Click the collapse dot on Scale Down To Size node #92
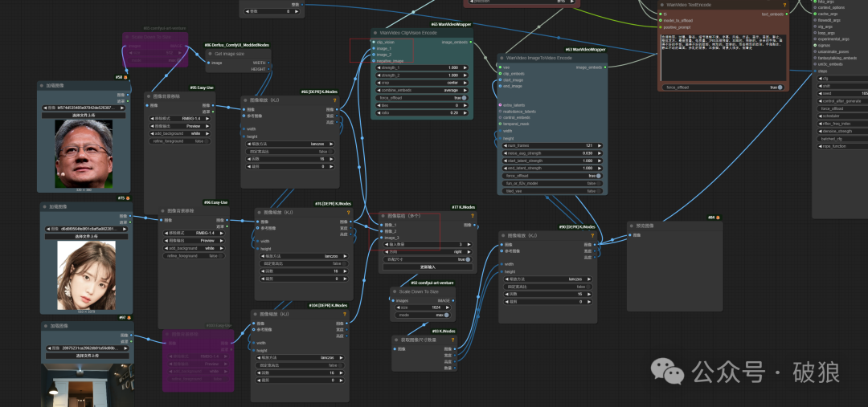 click(395, 291)
